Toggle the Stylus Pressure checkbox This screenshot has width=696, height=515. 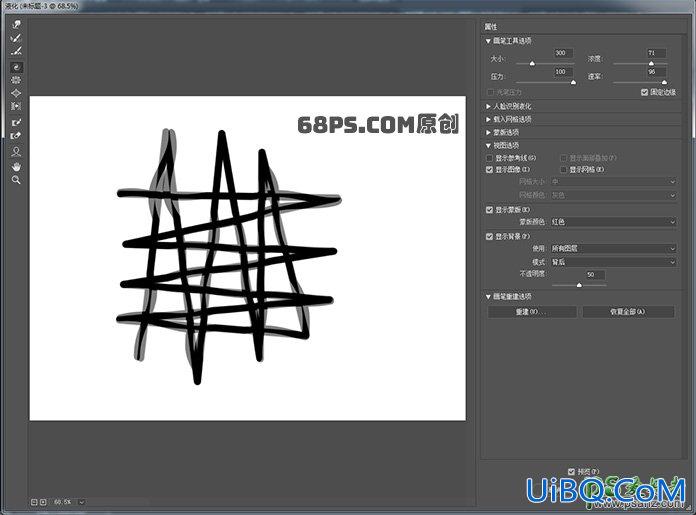[x=490, y=92]
